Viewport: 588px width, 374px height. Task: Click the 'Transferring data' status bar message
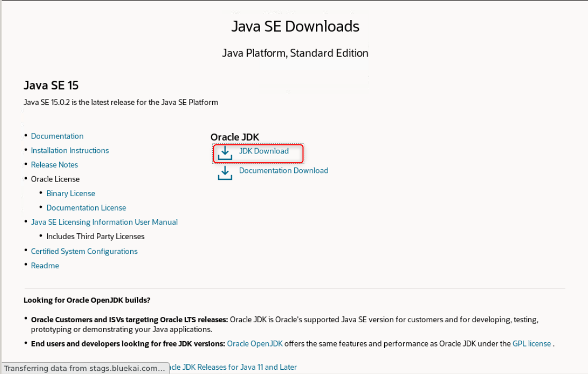[85, 368]
